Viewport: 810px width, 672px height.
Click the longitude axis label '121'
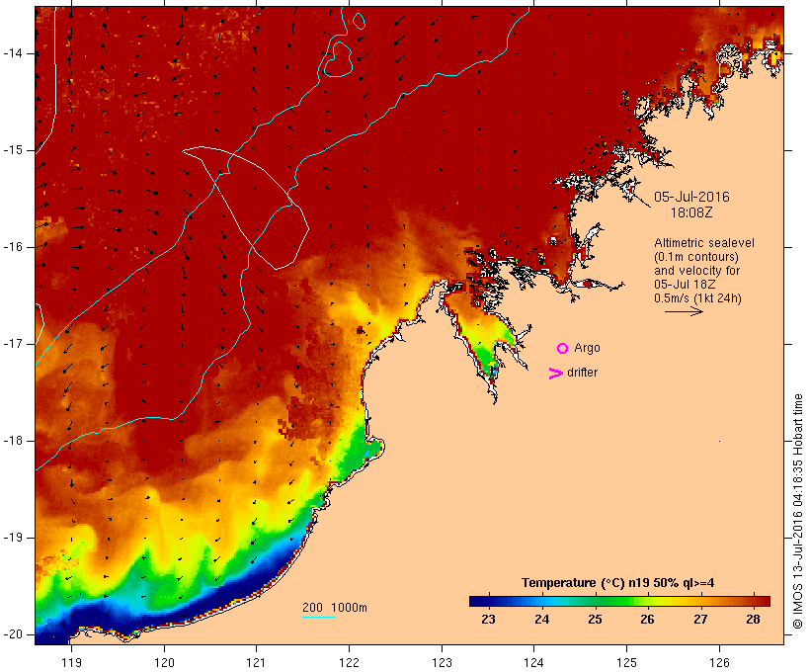pos(256,662)
